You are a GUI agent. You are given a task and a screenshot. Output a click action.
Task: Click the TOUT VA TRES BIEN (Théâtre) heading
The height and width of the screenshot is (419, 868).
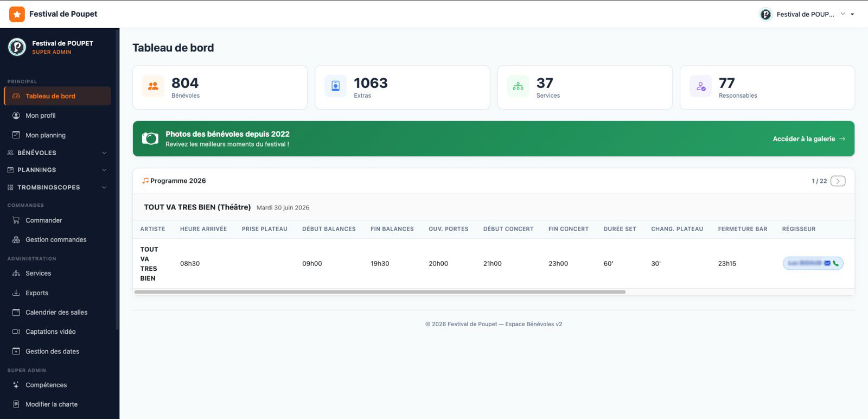(x=197, y=207)
